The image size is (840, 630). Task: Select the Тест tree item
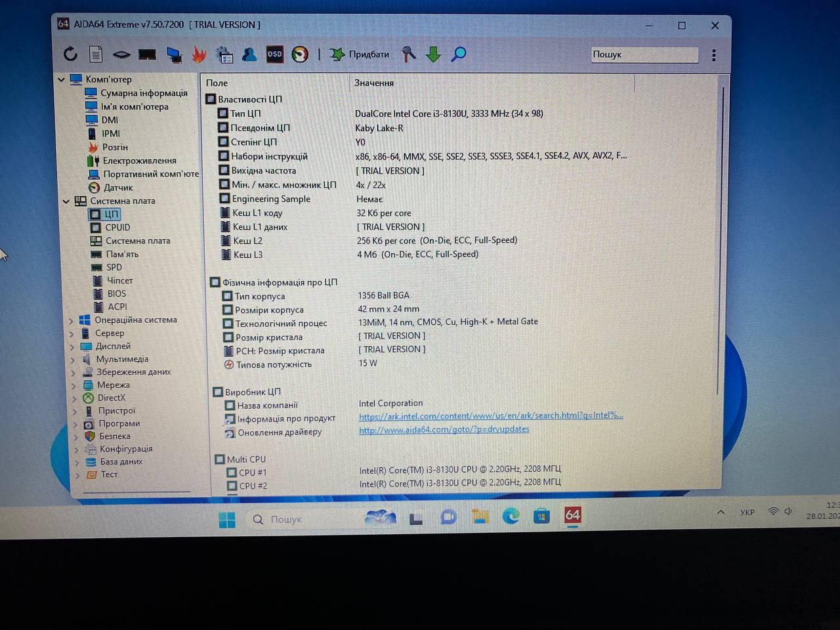coord(109,474)
